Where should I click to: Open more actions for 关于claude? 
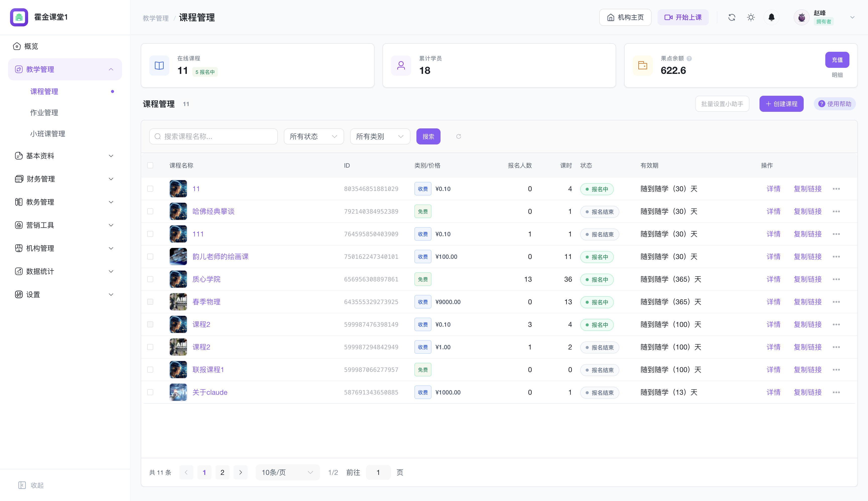[836, 393]
